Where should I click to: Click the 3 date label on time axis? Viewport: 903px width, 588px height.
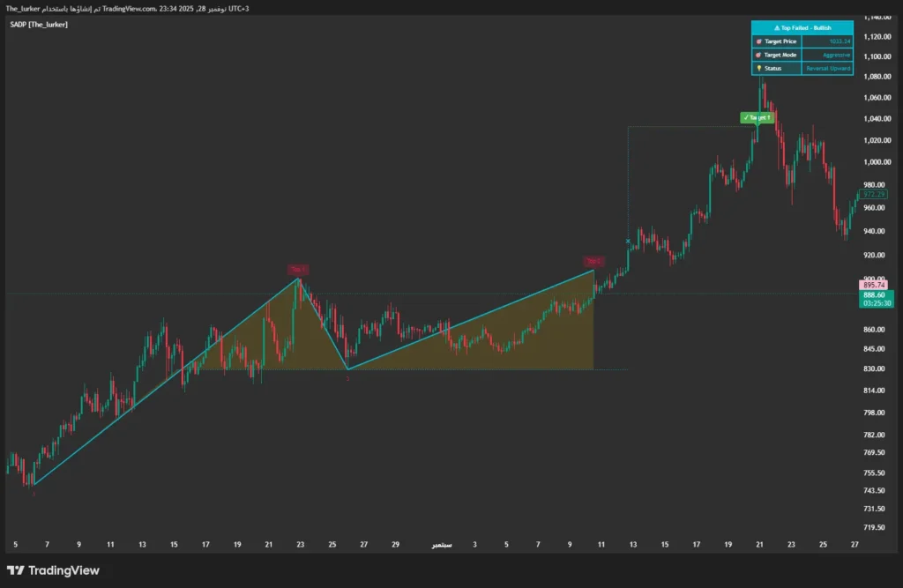coord(474,544)
